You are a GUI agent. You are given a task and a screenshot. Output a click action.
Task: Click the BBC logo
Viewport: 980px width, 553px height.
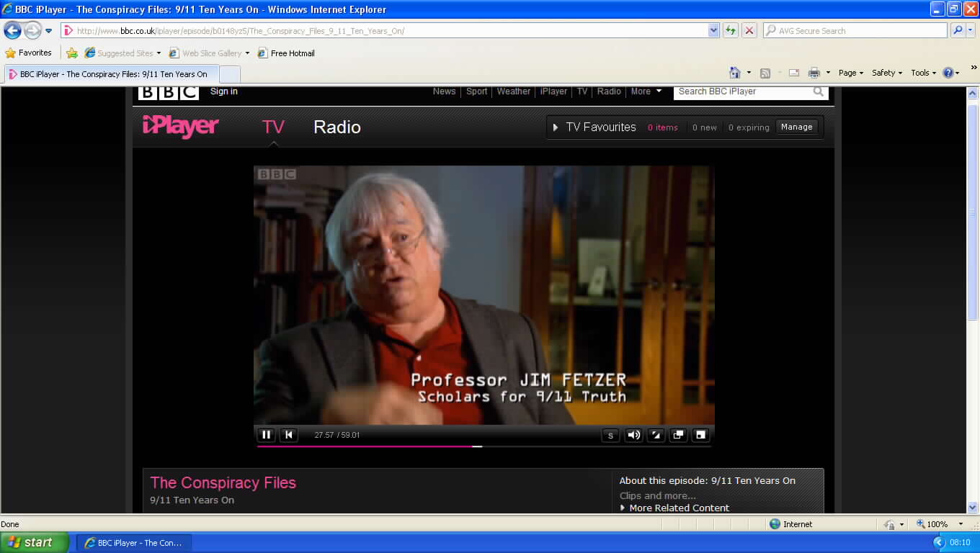[x=168, y=91]
